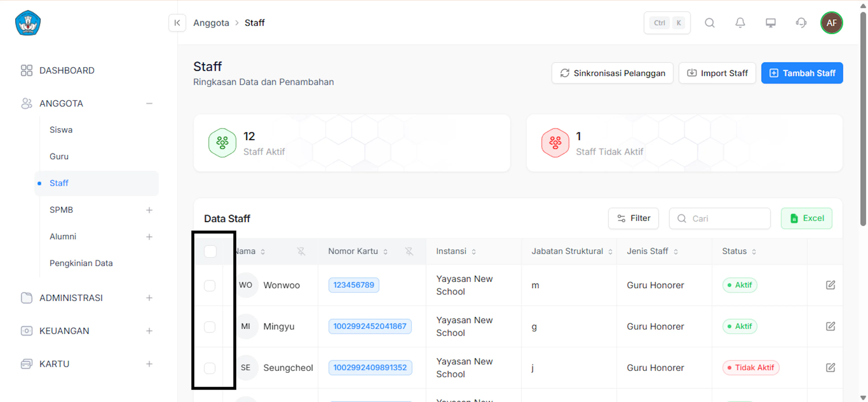Click the Tidak Aktif badge for Seungcheol

point(751,368)
